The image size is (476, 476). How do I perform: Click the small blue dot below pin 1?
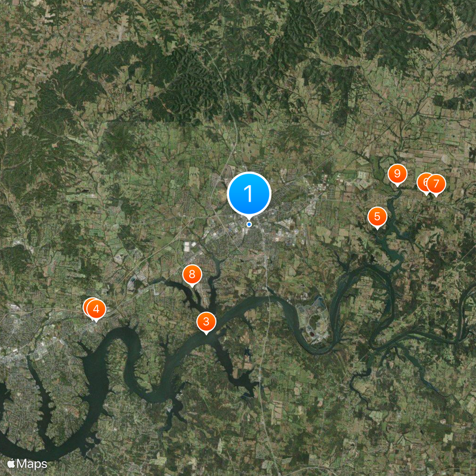coord(249,224)
